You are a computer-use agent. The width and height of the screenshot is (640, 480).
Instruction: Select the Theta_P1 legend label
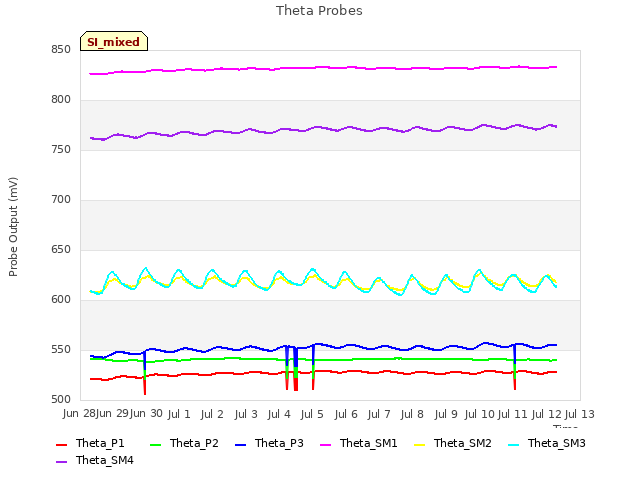[x=100, y=443]
